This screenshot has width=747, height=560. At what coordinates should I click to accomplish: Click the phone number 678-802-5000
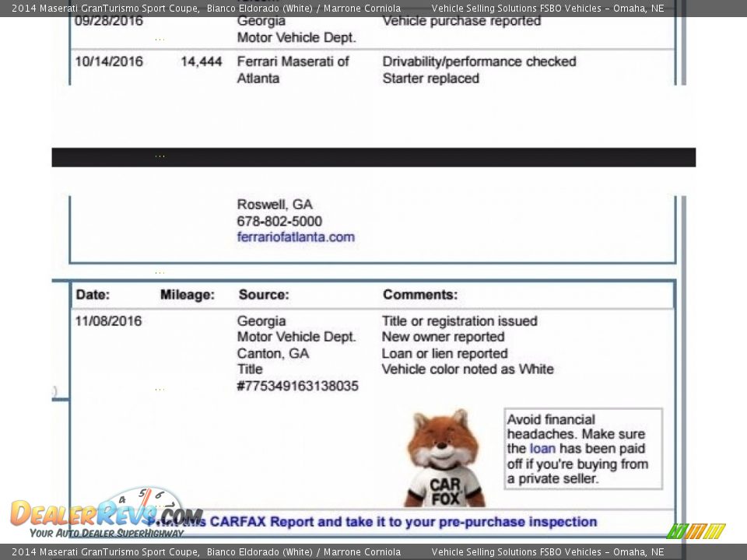click(x=279, y=221)
